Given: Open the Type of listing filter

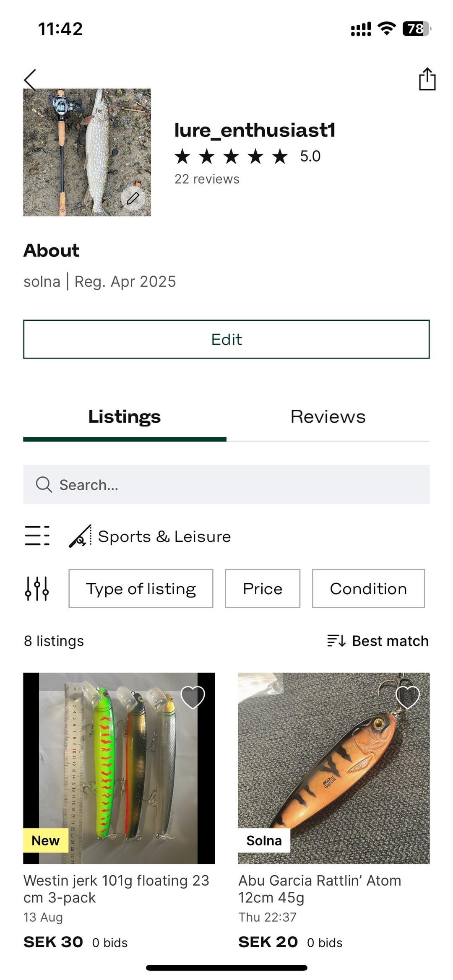Looking at the screenshot, I should click(x=141, y=588).
